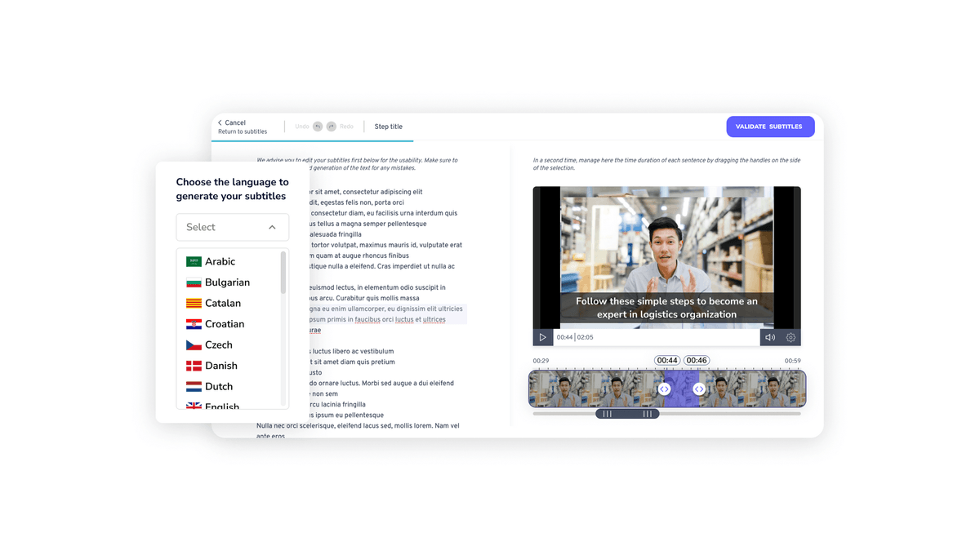Viewport: 980px width, 551px height.
Task: Click the undo arrow icon
Action: [x=318, y=127]
